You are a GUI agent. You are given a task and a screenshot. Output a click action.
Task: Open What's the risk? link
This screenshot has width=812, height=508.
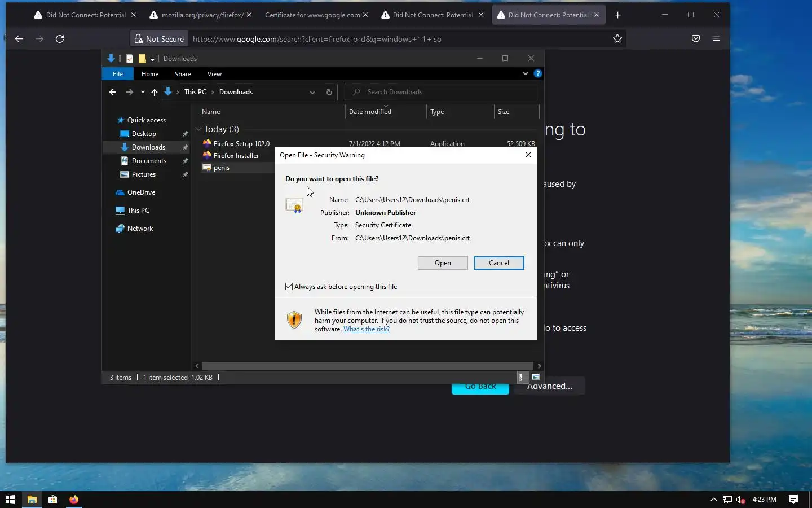click(x=367, y=329)
